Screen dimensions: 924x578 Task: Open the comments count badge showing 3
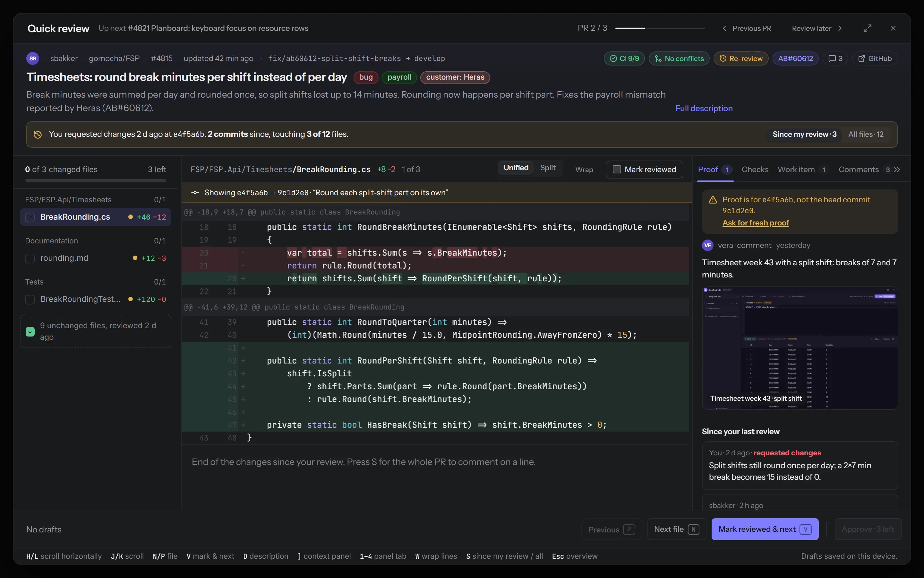[835, 58]
